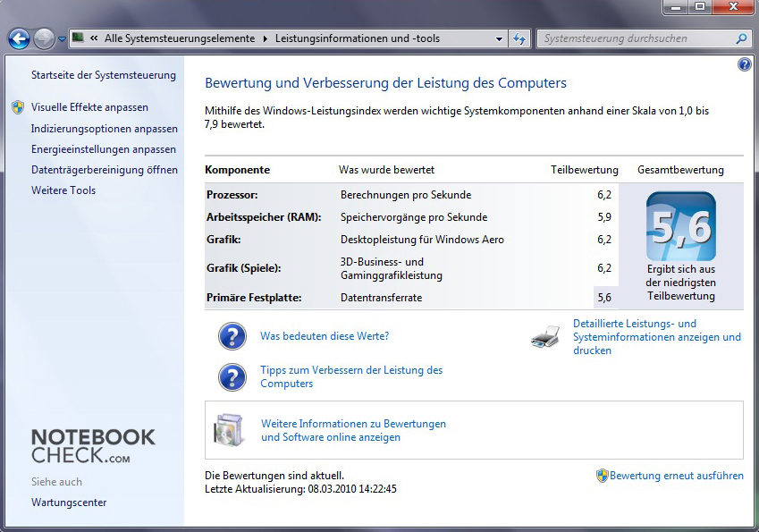Viewport: 759px width, 532px height.
Task: Click the greyed Forward arrow button
Action: (44, 38)
